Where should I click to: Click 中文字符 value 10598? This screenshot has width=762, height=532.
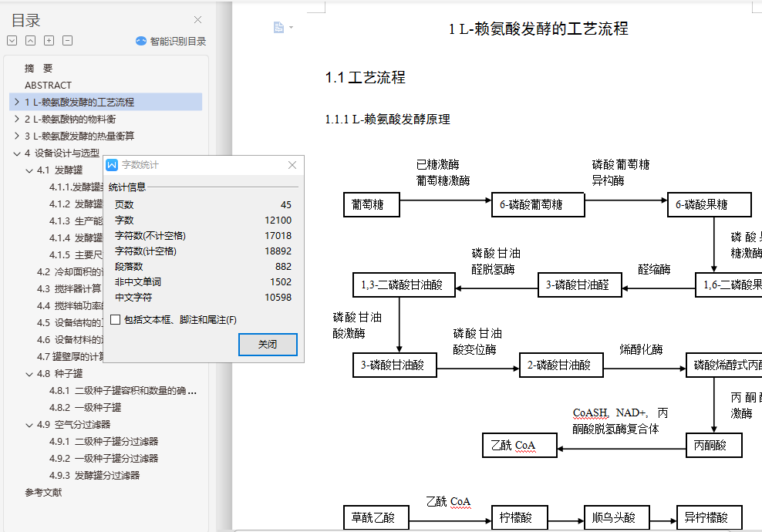point(278,298)
